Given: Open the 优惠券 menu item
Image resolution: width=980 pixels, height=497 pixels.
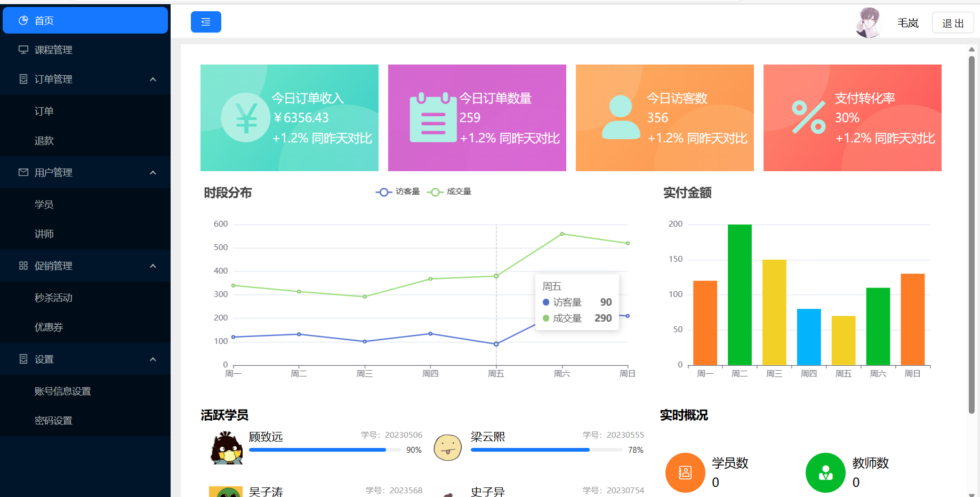Looking at the screenshot, I should pyautogui.click(x=85, y=327).
